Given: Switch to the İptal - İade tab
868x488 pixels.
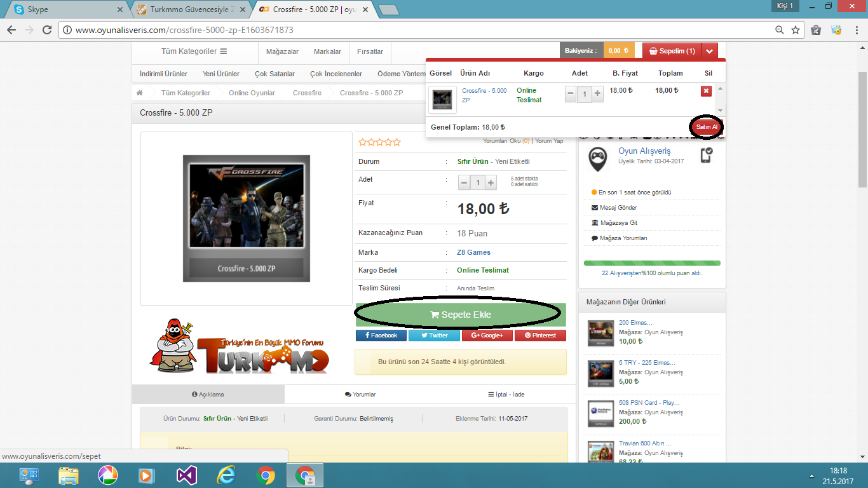Looking at the screenshot, I should coord(506,395).
